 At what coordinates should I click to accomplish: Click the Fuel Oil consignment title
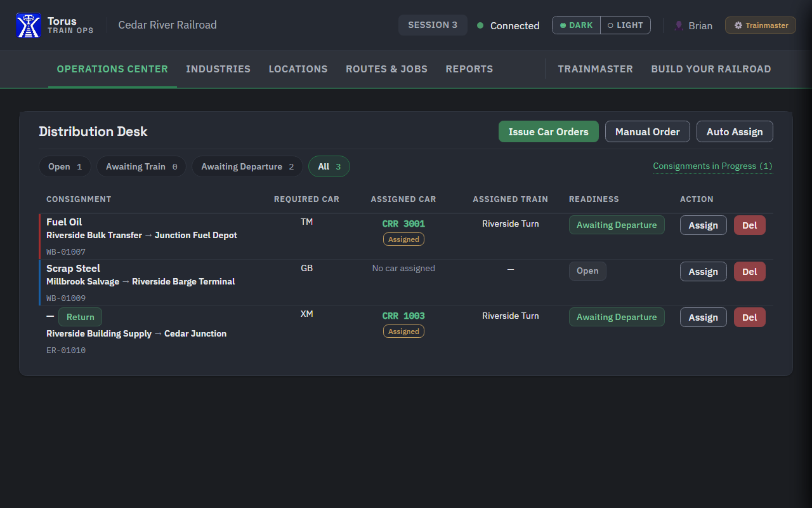point(64,222)
